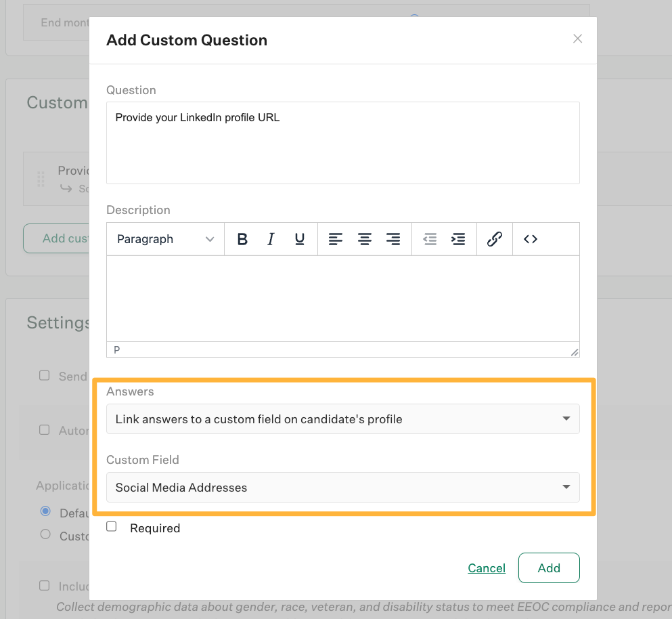Screen dimensions: 672x619
Task: Check the Required checkbox
Action: pyautogui.click(x=112, y=527)
